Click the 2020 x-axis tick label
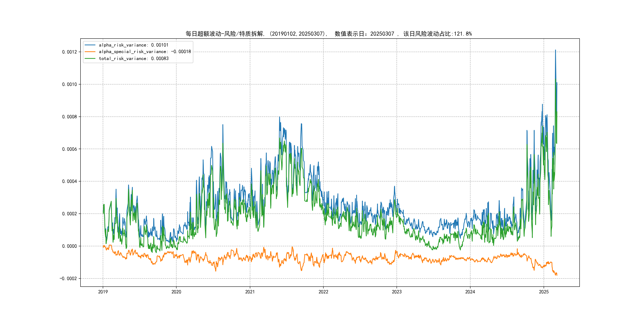This screenshot has height=322, width=644. (176, 292)
